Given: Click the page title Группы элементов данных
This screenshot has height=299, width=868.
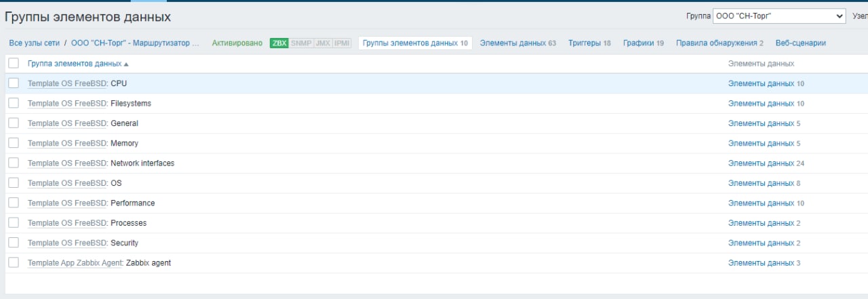Looking at the screenshot, I should coord(88,16).
